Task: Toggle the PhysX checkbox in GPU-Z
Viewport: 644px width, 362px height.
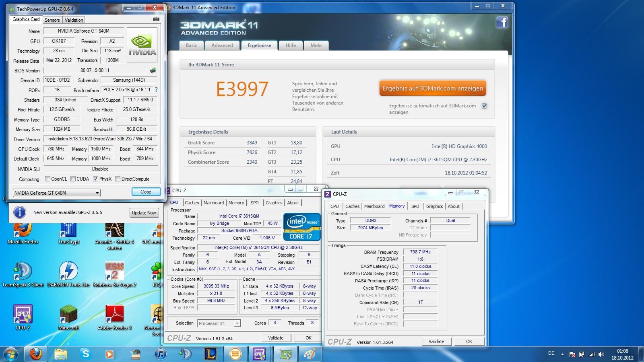Action: 95,179
